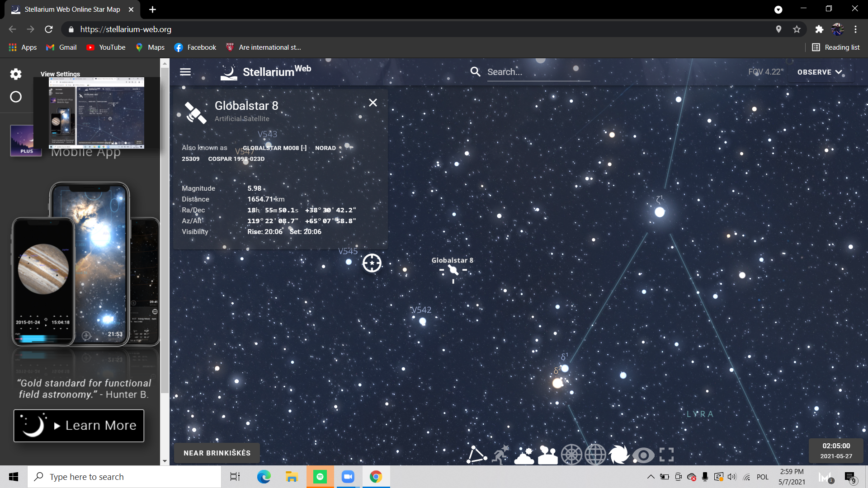Viewport: 868px width, 488px height.
Task: Center view on selected object
Action: [x=372, y=263]
